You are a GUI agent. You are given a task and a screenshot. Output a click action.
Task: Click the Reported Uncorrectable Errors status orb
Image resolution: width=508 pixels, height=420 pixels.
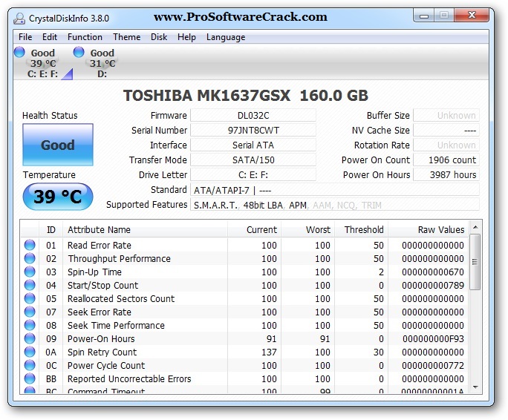point(30,378)
